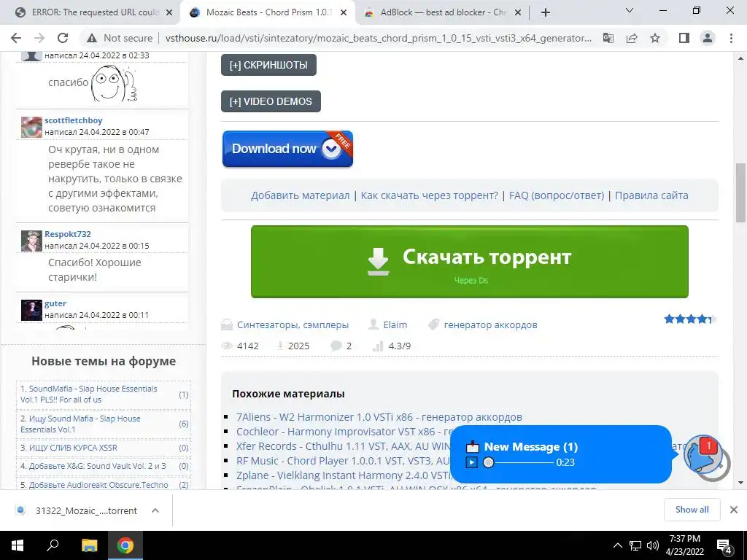Rate the material using the star rating

tap(690, 319)
